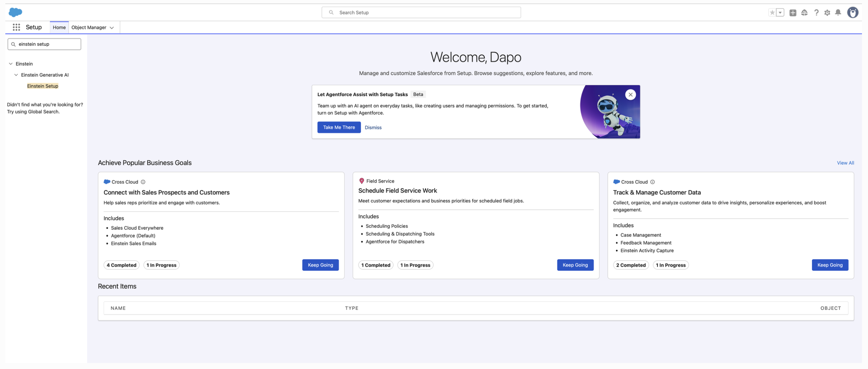This screenshot has width=868, height=369.
Task: Click the Favorites star icon
Action: pyautogui.click(x=772, y=12)
